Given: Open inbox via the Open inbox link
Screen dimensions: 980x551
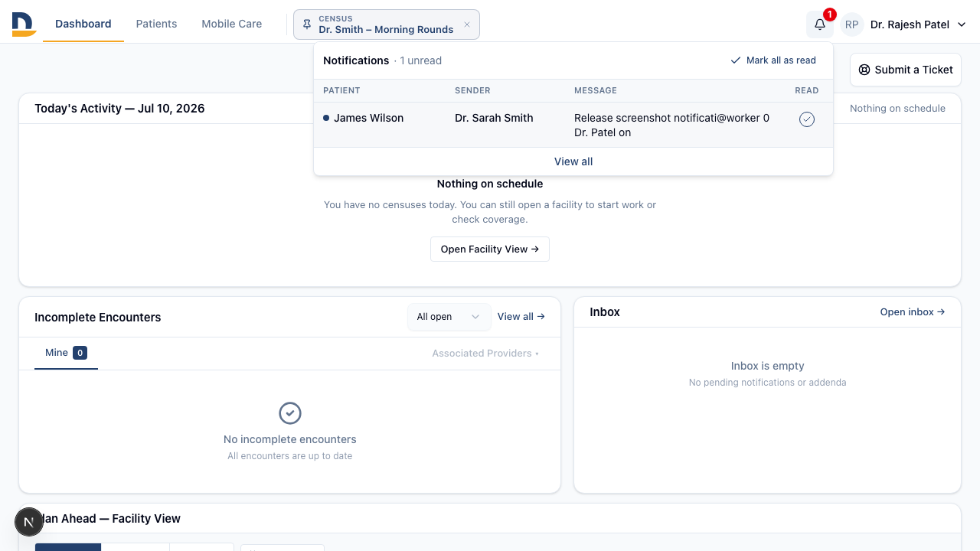Looking at the screenshot, I should click(913, 312).
